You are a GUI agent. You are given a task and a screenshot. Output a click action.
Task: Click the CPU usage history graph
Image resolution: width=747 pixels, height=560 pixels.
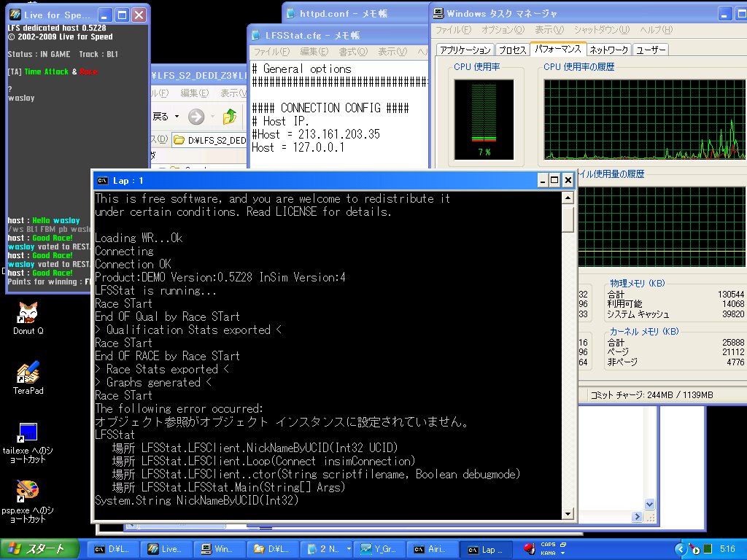[x=645, y=120]
